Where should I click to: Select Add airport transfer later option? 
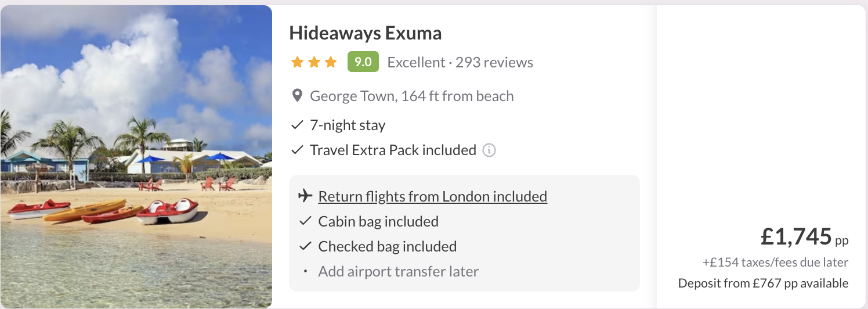398,271
